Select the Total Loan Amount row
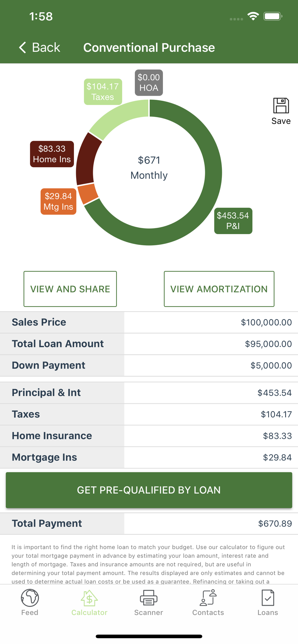 [149, 344]
